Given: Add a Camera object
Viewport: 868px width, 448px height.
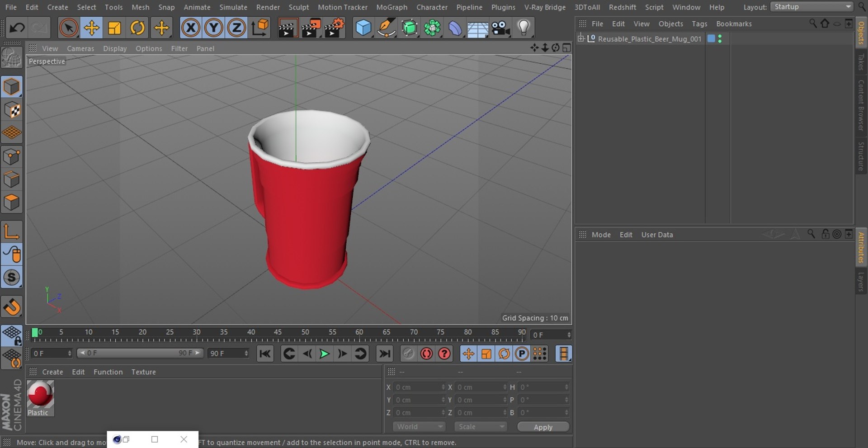Looking at the screenshot, I should point(500,28).
